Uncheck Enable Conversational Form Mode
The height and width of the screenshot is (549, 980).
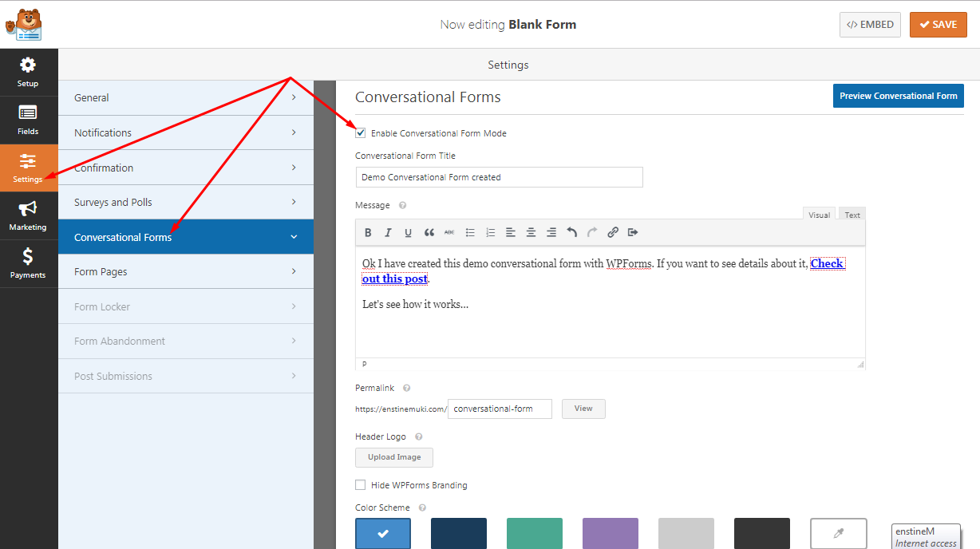(361, 133)
